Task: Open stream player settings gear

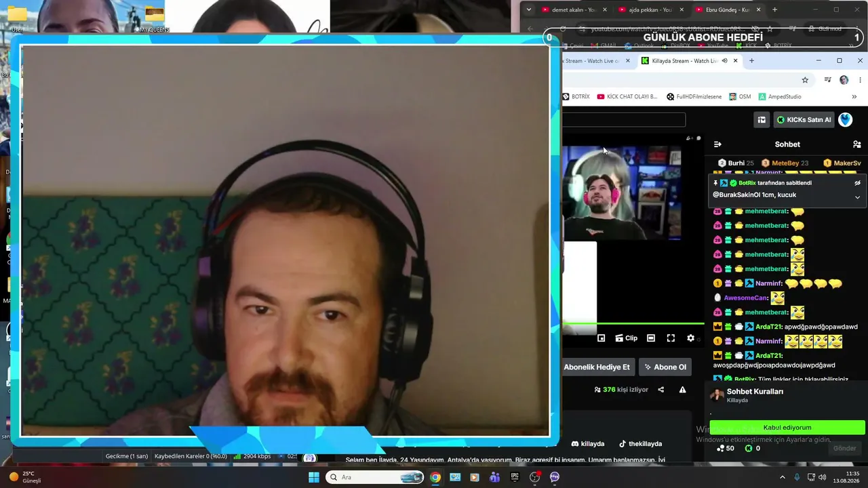Action: (x=691, y=338)
